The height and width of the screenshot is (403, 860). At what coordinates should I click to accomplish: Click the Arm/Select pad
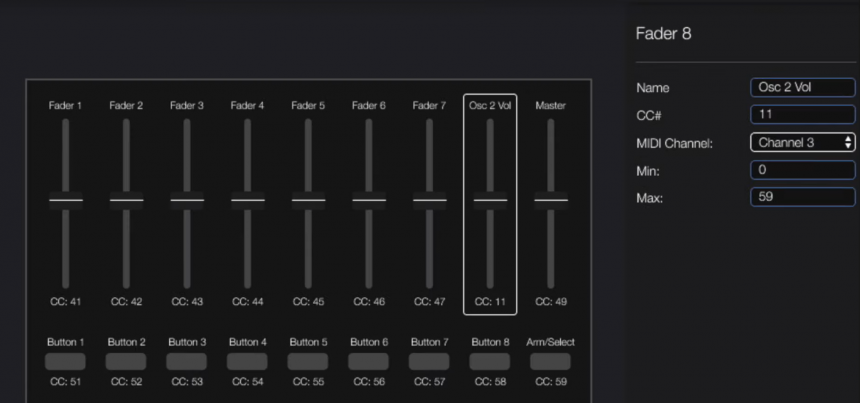click(550, 362)
